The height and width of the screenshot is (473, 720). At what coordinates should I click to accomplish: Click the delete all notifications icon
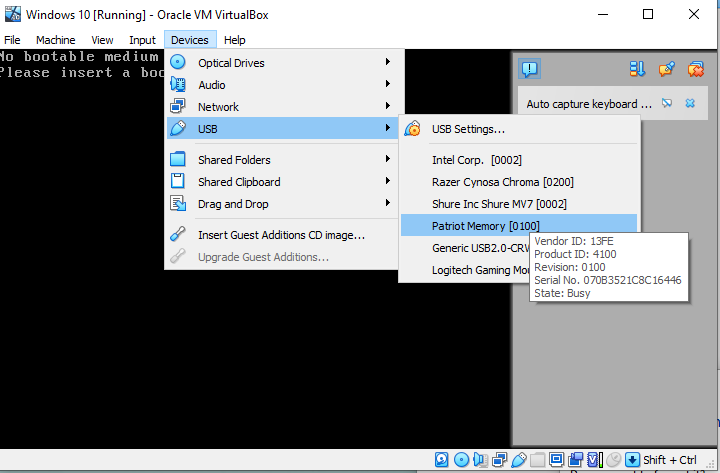pos(696,69)
